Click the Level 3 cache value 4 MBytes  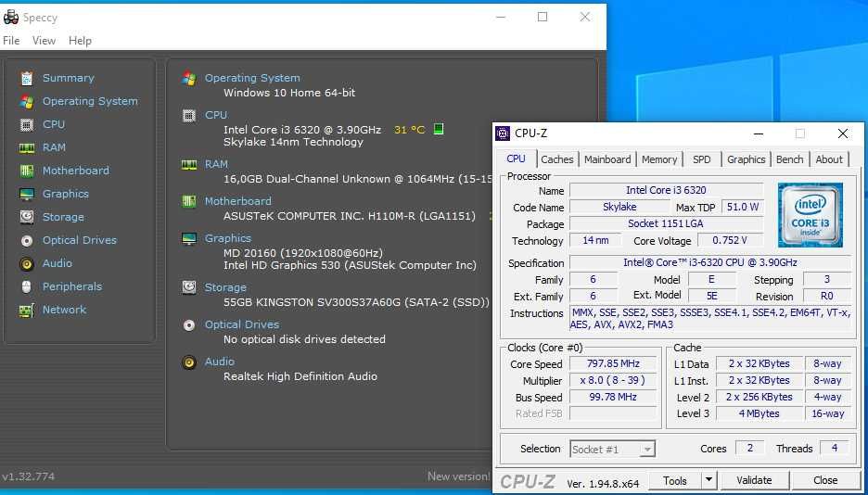pyautogui.click(x=759, y=413)
